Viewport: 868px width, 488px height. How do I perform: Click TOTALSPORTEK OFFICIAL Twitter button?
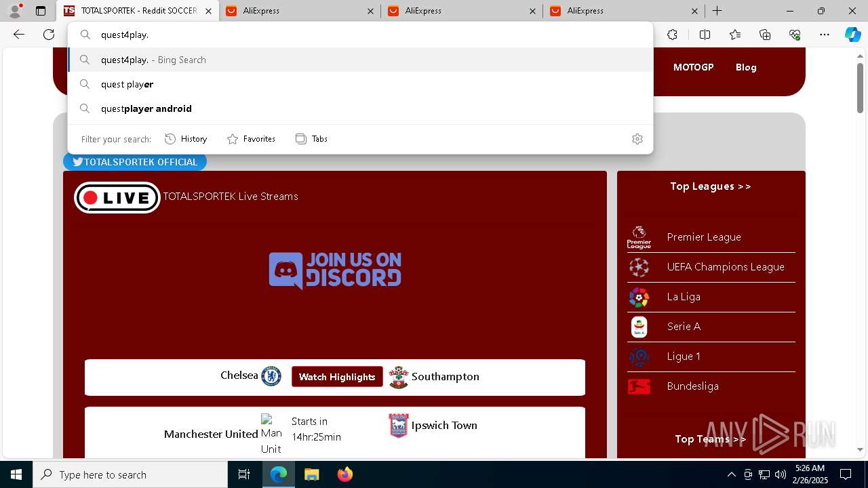point(135,162)
